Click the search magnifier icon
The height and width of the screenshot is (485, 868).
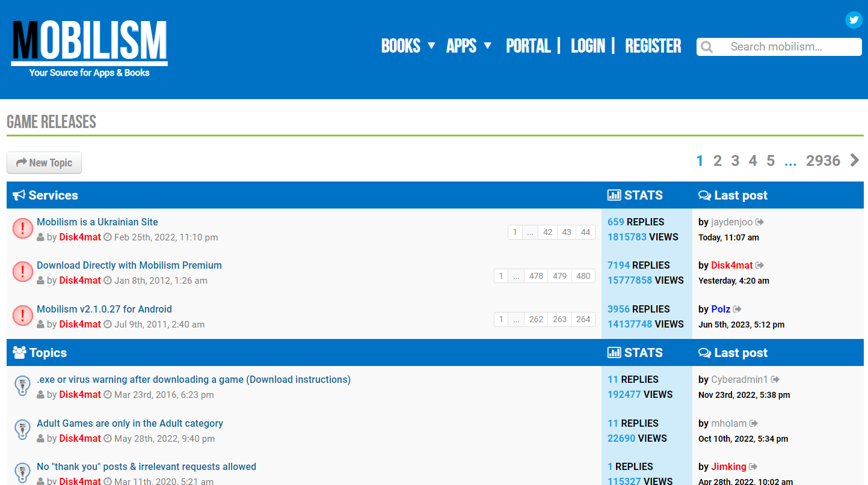[707, 47]
